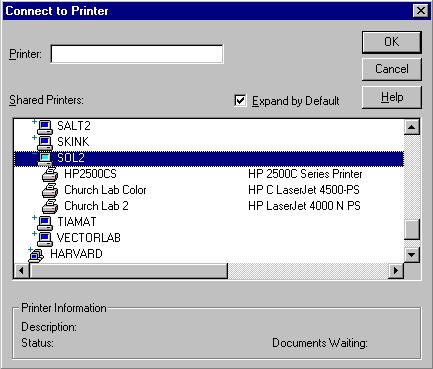Click inside the Printer text field
This screenshot has height=369, width=433.
click(137, 54)
